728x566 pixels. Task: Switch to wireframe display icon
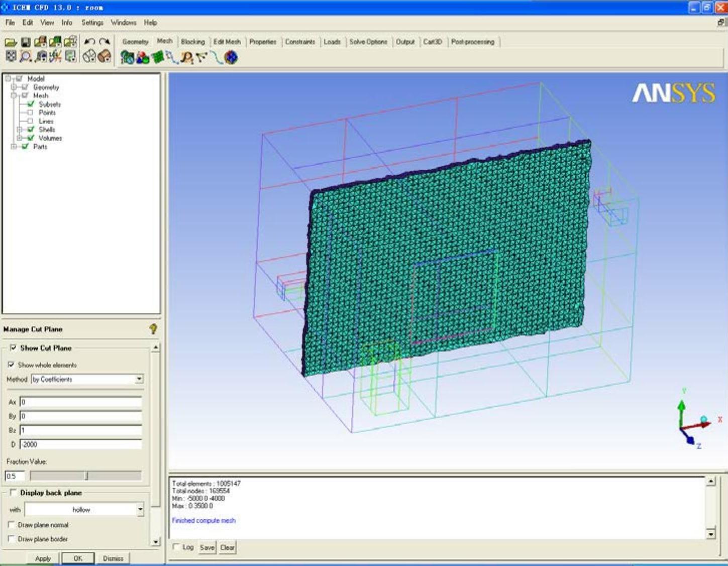(x=89, y=57)
